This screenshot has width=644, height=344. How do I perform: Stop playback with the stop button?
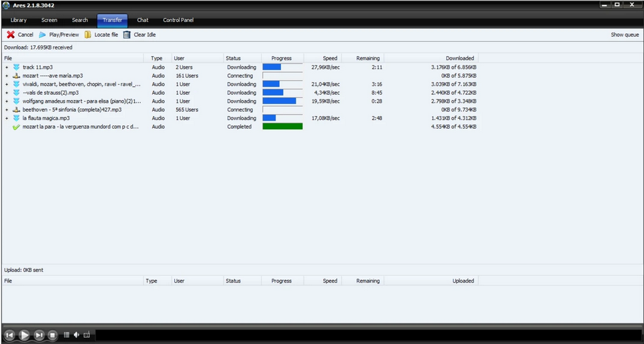click(x=53, y=335)
